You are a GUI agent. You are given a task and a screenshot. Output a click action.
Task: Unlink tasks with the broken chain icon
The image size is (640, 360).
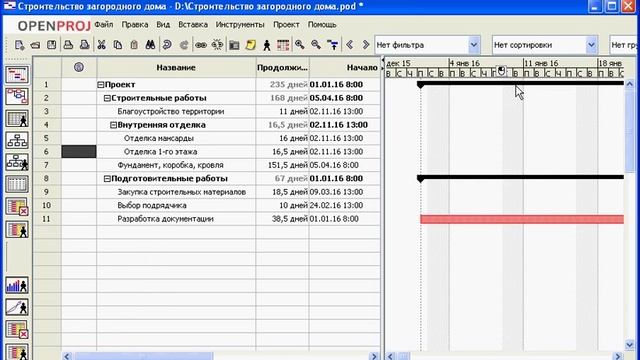[x=217, y=45]
